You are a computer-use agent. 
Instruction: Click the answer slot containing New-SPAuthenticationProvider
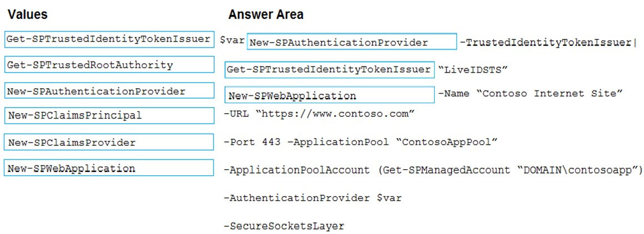tap(351, 42)
